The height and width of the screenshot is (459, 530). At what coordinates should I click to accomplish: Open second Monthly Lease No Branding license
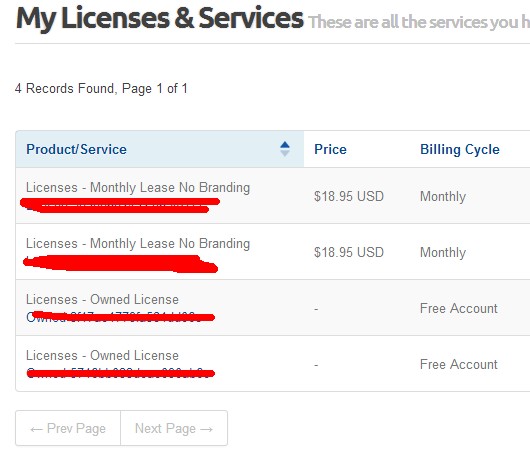click(138, 244)
